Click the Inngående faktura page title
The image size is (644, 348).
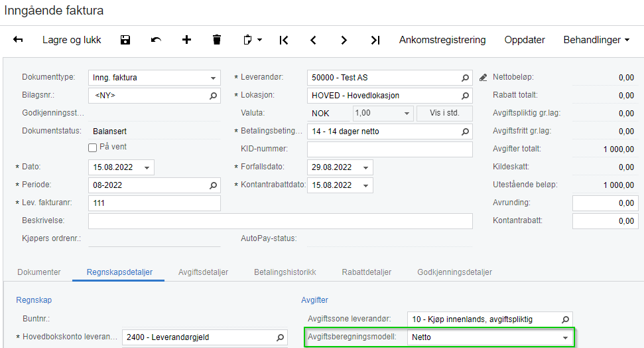[x=54, y=10]
